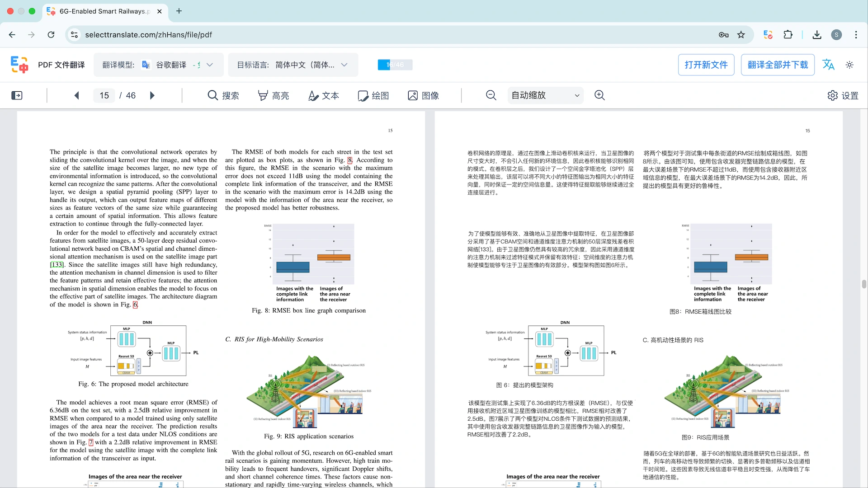868x488 pixels.
Task: Select the 文本 text tool
Action: 324,95
